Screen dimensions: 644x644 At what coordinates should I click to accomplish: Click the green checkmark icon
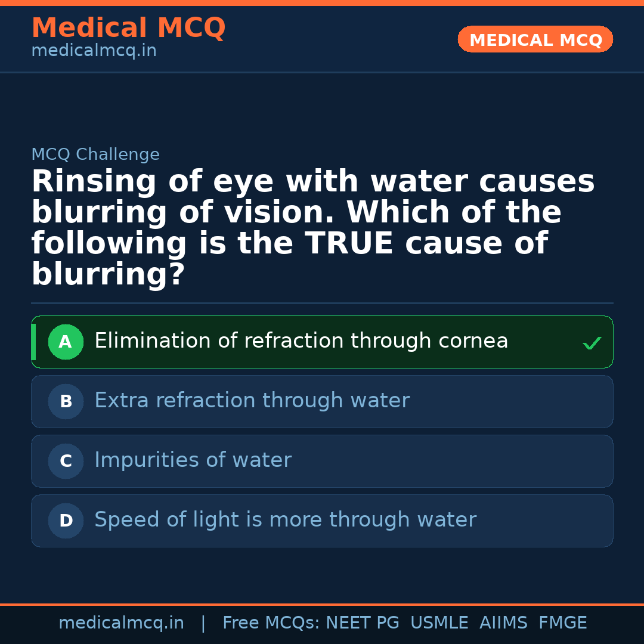pyautogui.click(x=592, y=343)
